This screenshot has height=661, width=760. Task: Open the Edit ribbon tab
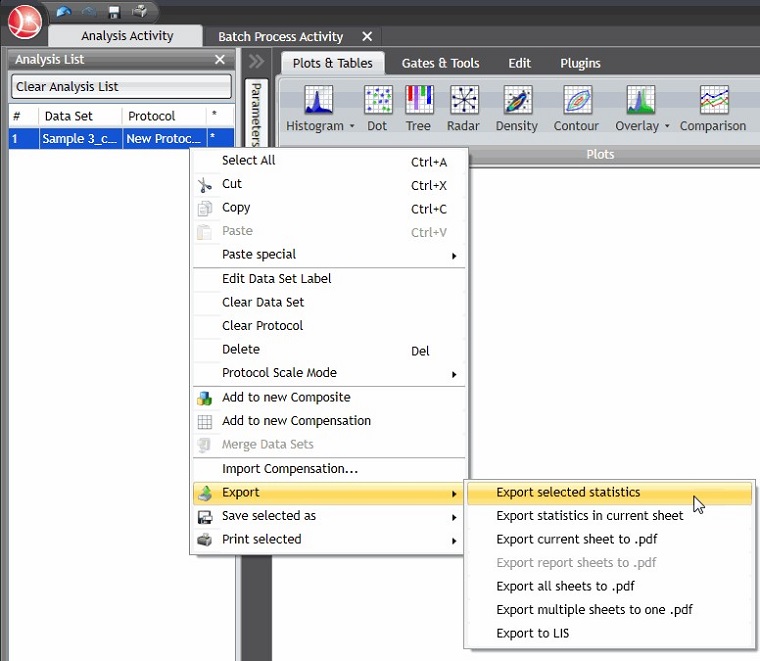520,63
